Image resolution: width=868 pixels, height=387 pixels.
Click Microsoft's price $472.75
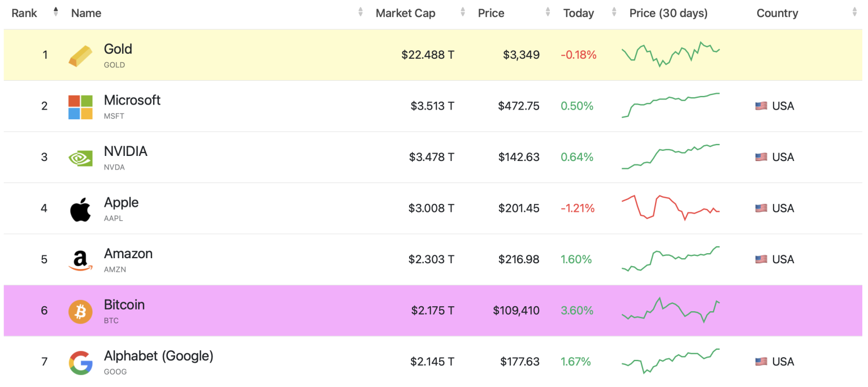(519, 106)
